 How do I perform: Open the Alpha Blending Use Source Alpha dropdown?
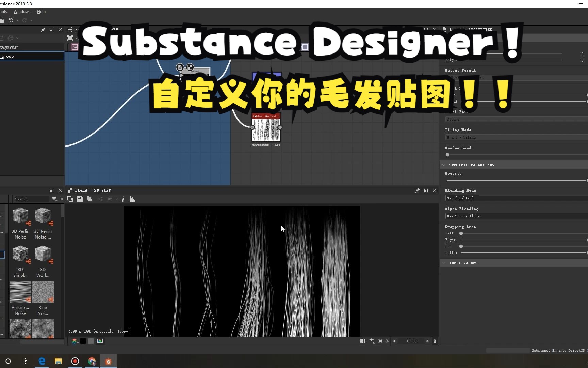(x=517, y=216)
